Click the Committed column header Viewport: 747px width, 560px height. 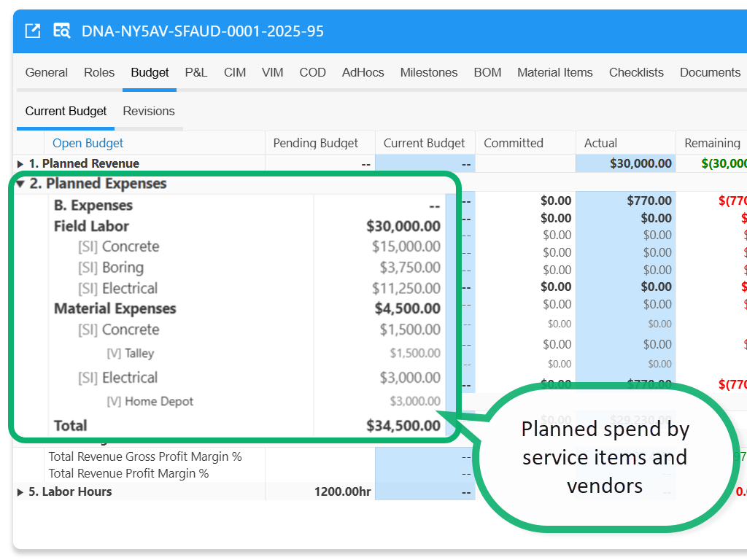(514, 143)
